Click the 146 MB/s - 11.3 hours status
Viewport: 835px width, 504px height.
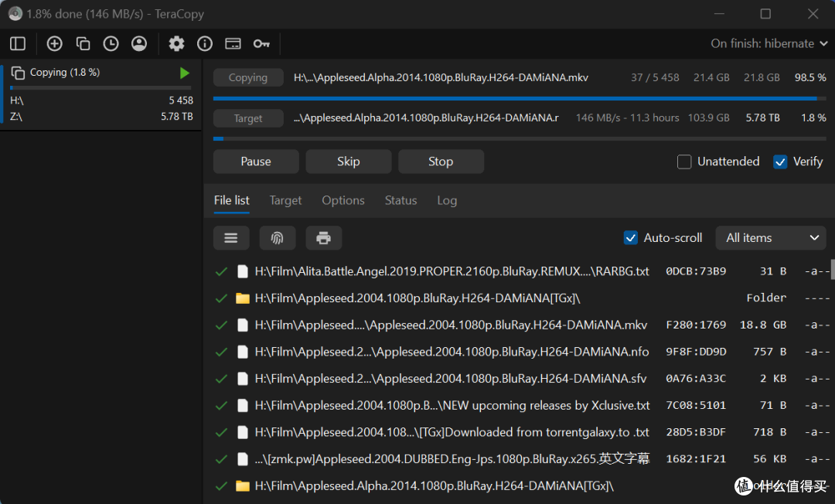click(627, 117)
